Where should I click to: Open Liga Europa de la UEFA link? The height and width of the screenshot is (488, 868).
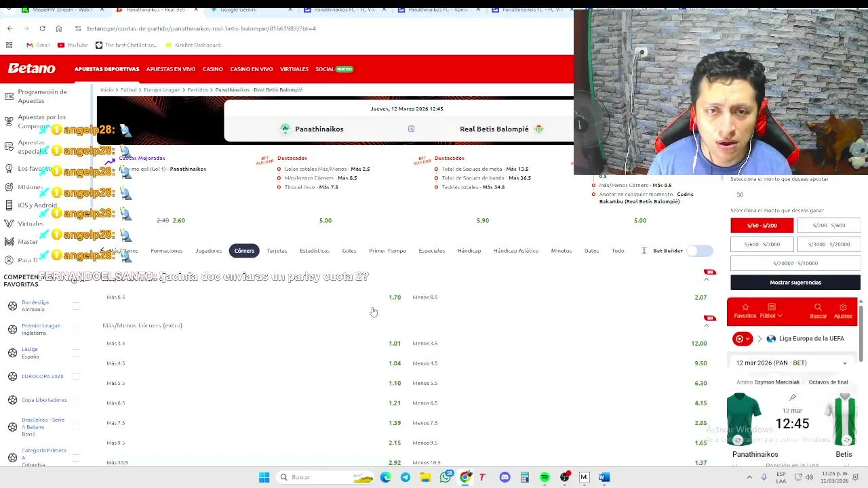(811, 338)
